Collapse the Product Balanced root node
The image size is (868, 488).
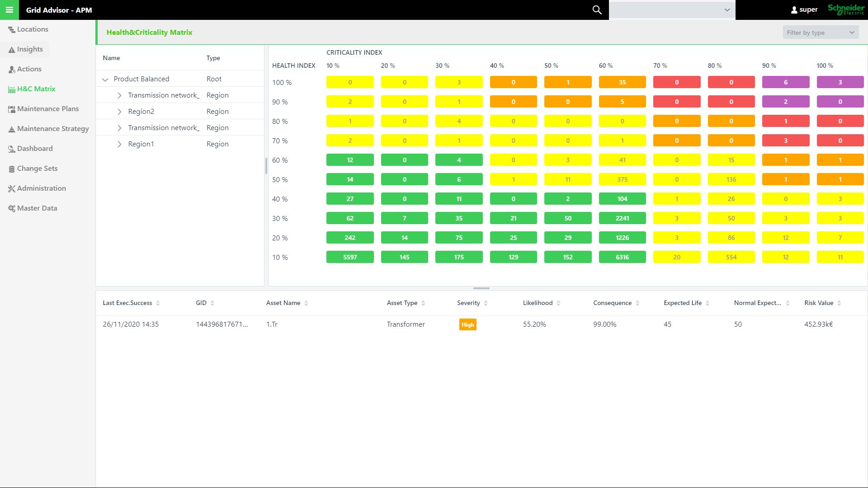(105, 79)
